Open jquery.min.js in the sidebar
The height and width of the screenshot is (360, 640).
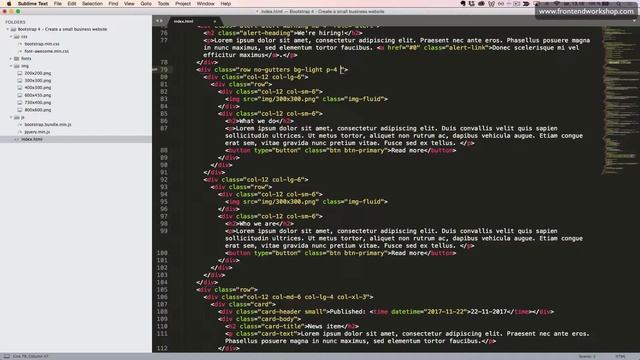(37, 132)
